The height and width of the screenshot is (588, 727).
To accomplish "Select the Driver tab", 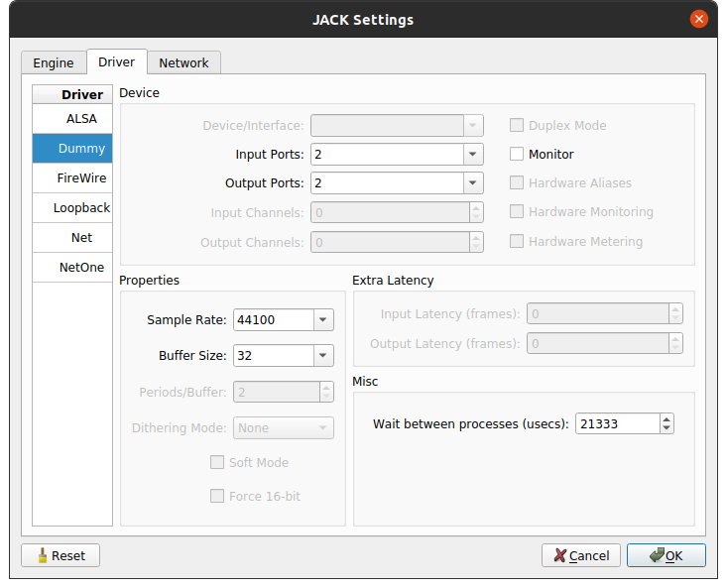I will coord(116,61).
